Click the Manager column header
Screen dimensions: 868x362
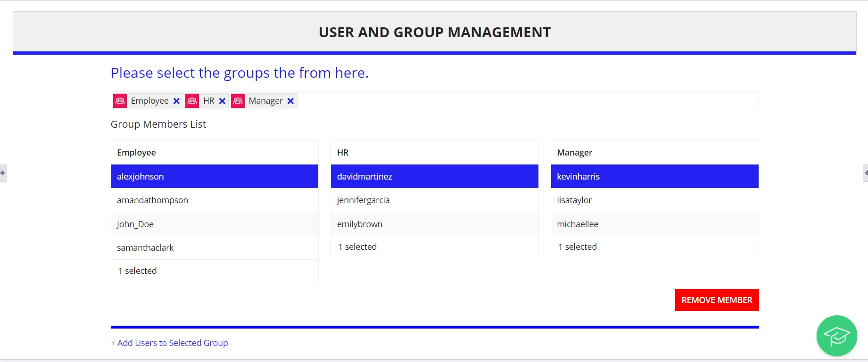coord(654,152)
